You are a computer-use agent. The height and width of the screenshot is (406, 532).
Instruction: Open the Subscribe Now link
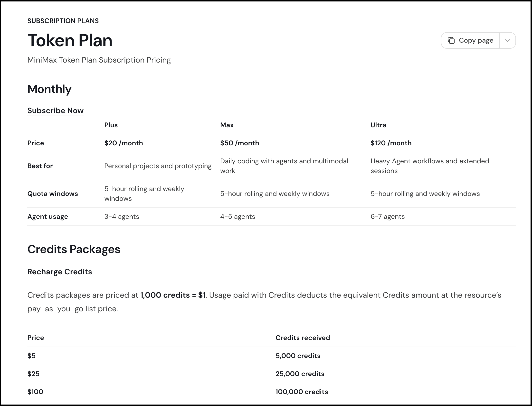point(55,111)
